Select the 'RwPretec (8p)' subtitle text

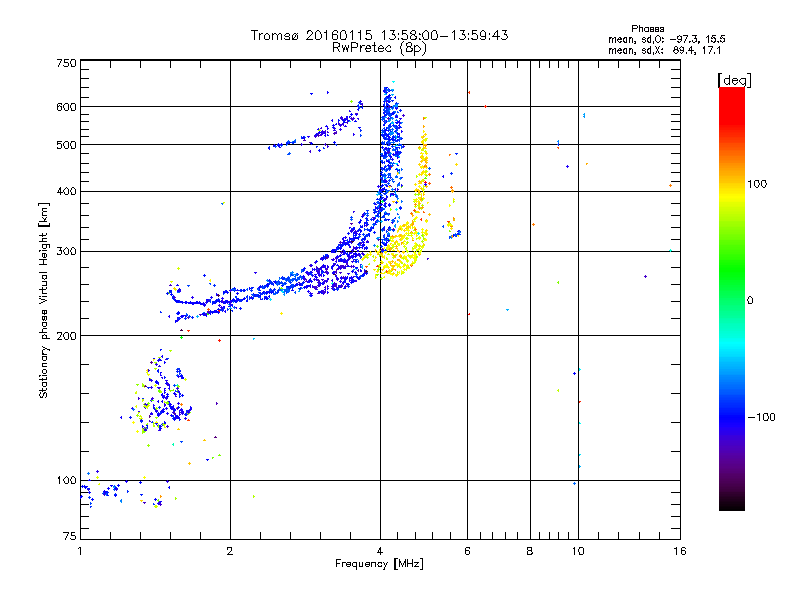click(x=379, y=48)
